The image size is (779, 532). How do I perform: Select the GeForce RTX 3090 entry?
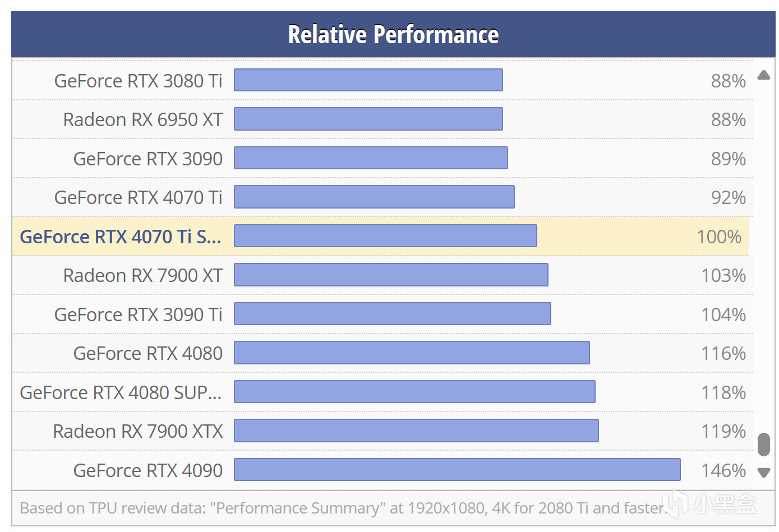pos(147,159)
